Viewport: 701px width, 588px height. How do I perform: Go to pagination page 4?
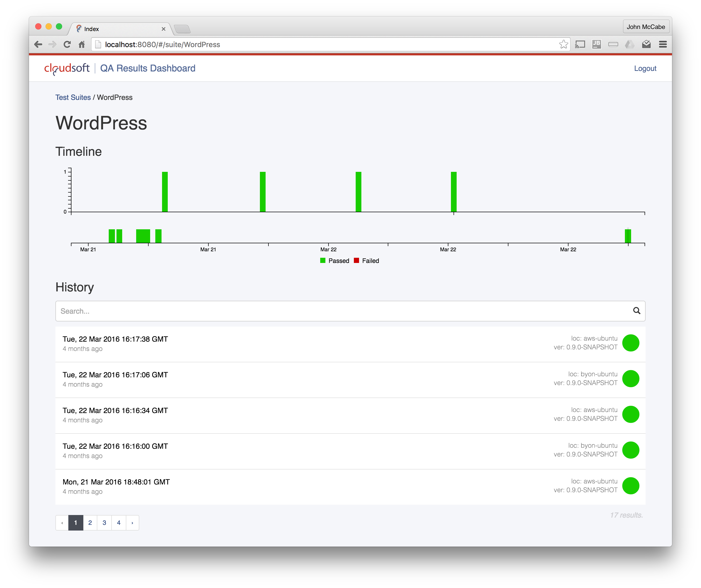[119, 523]
